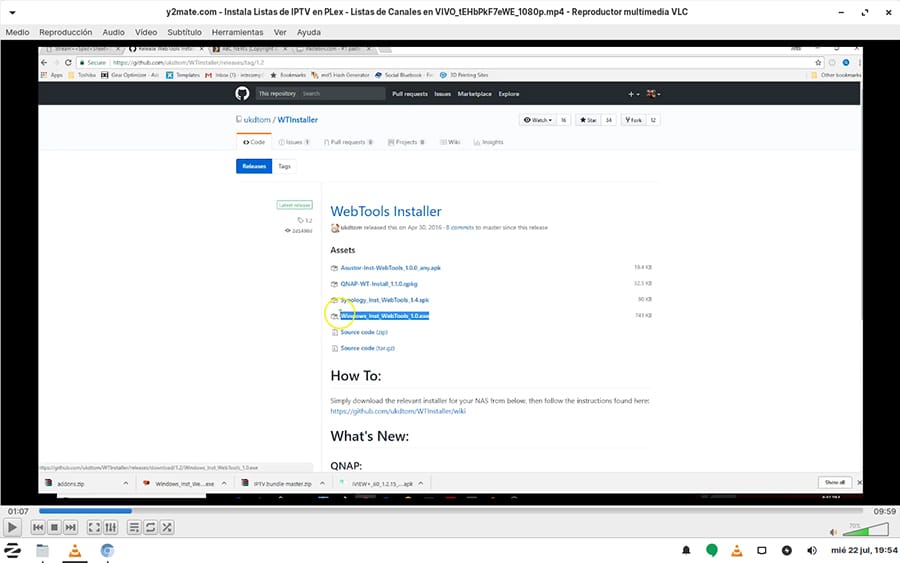The image size is (900, 563).
Task: Stop the video playback
Action: 54,527
